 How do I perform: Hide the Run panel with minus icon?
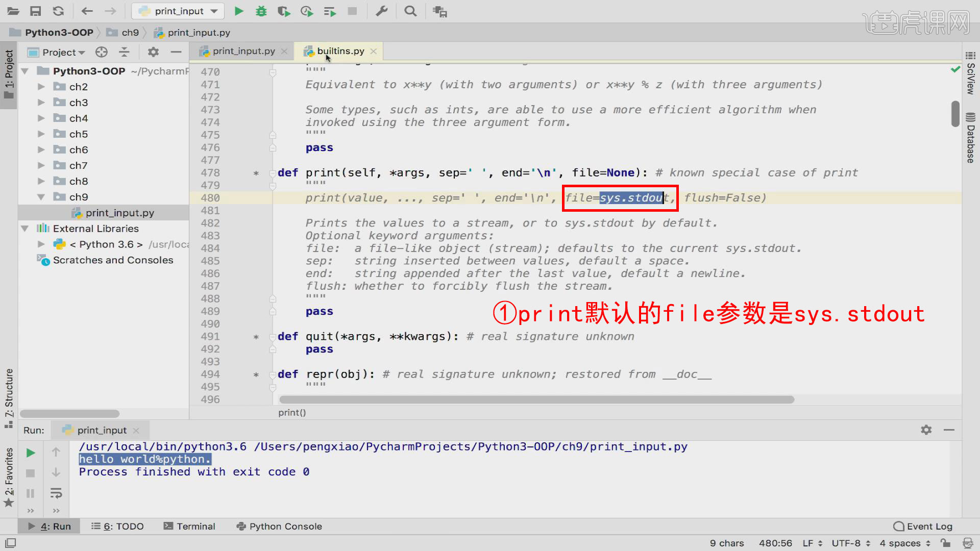pyautogui.click(x=949, y=430)
